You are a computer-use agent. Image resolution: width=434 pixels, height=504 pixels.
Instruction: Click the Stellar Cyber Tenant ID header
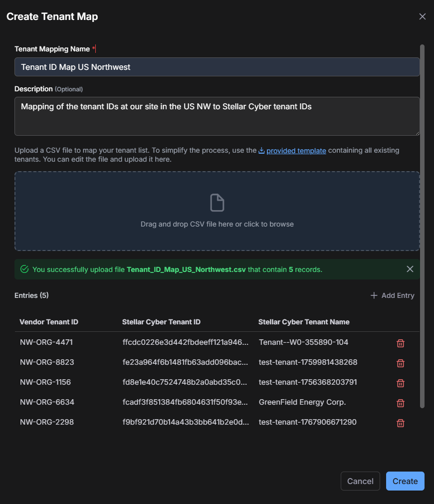pyautogui.click(x=161, y=322)
